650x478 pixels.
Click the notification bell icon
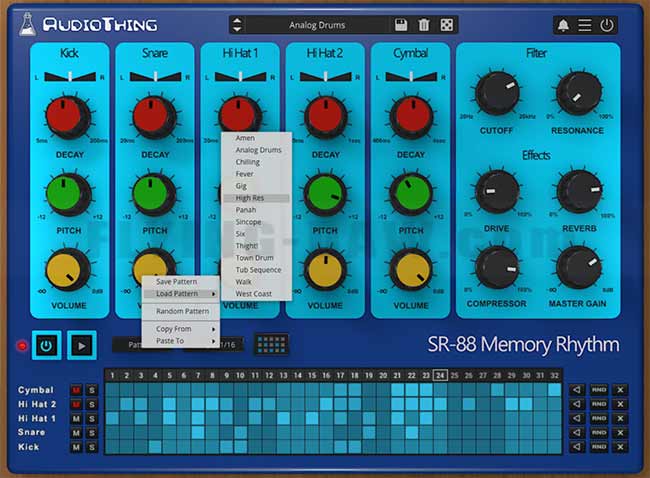click(563, 25)
